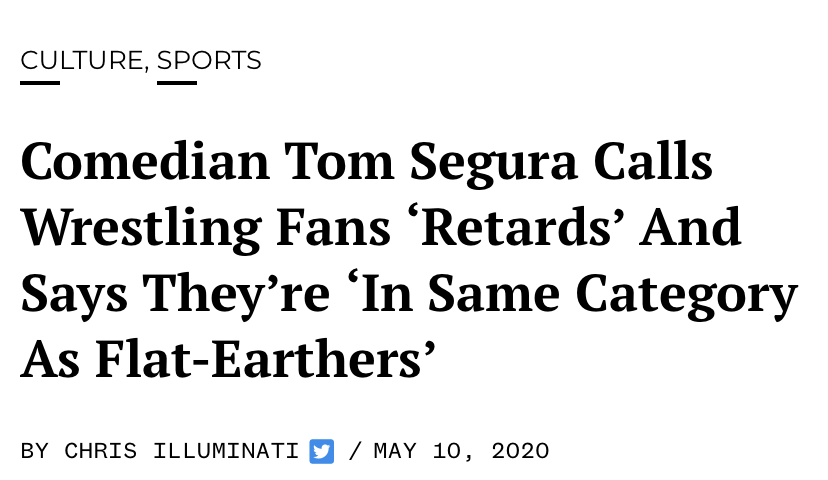Open the CULTURE category link
Viewport: 828px width, 480px height.
[82, 60]
